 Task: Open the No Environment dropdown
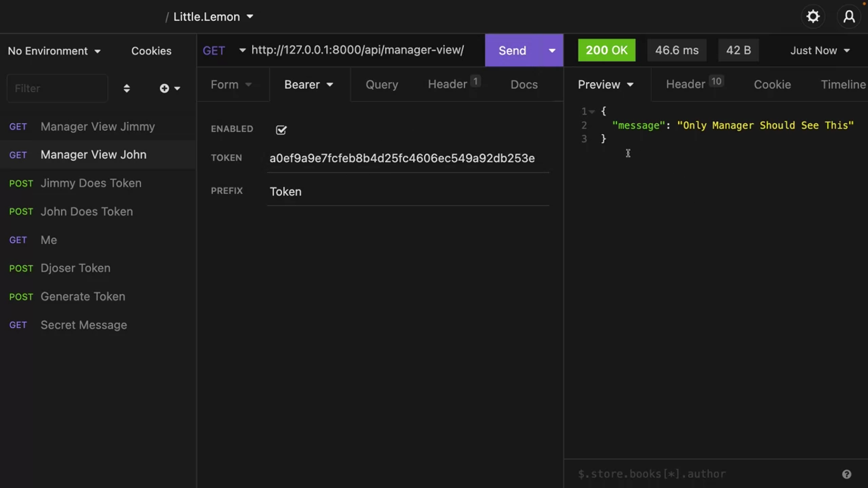[54, 51]
